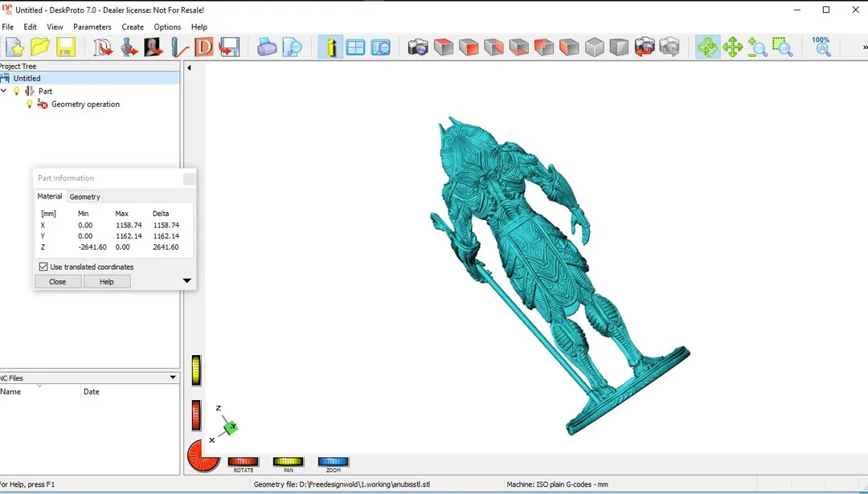Viewport: 868px width, 494px height.
Task: Click the Write NC program file icon
Action: [228, 47]
